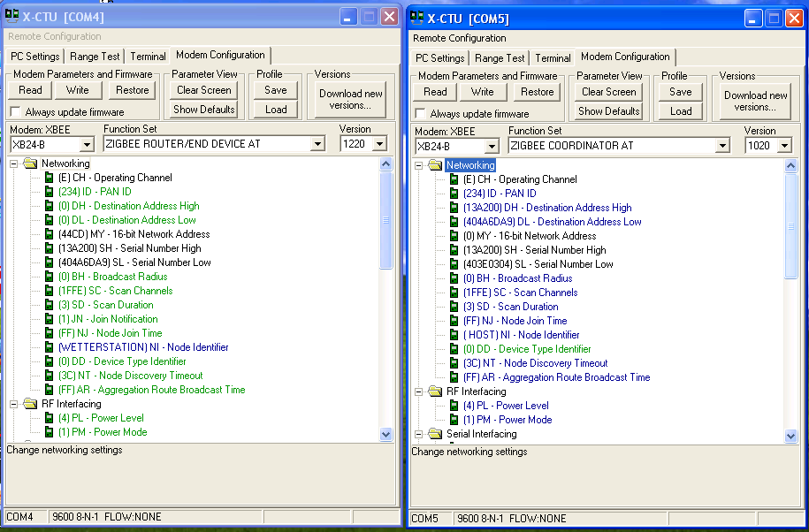809x532 pixels.
Task: Click the Serial Interfacing folder icon in COM5
Action: (x=436, y=434)
